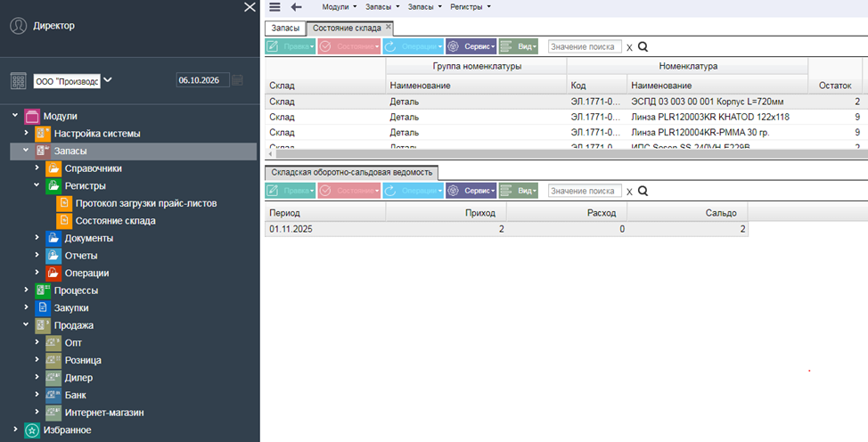
Task: Click the Регистры green folder icon
Action: [53, 186]
